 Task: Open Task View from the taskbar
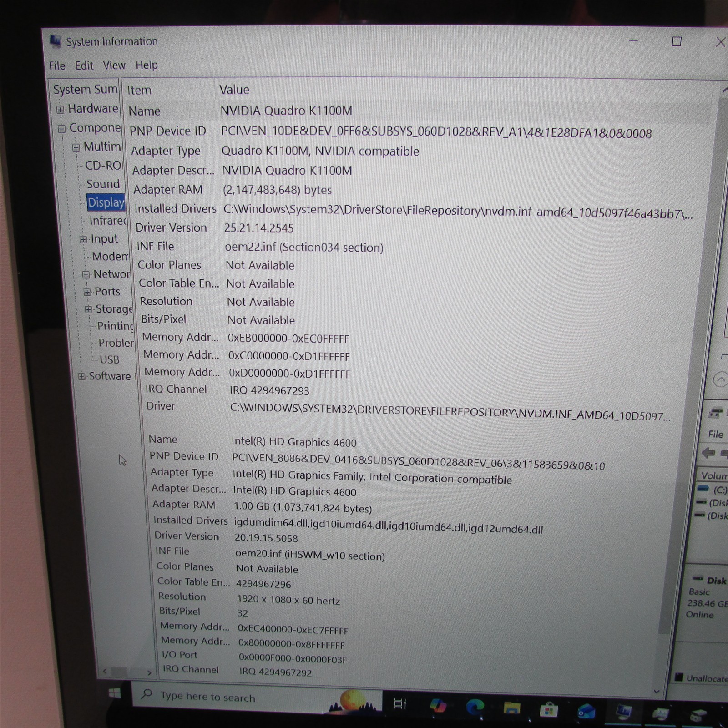(x=399, y=704)
